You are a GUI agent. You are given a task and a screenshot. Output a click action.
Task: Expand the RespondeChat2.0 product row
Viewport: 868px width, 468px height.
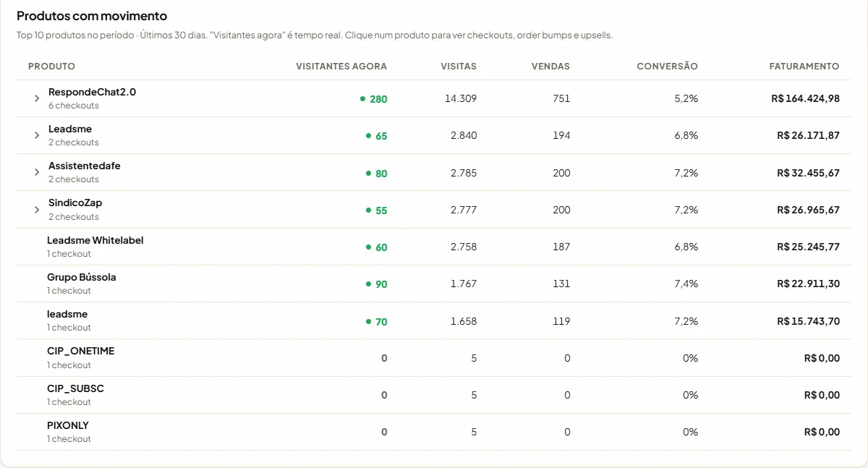37,98
